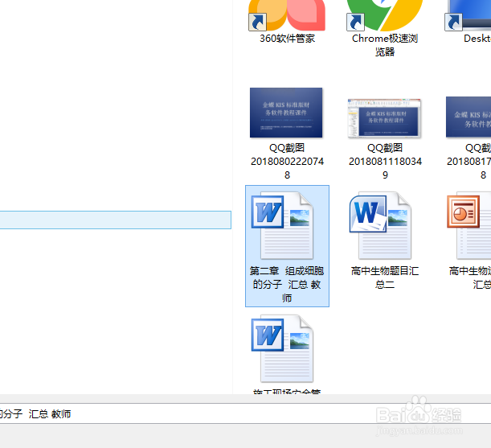The height and width of the screenshot is (448, 491).
Task: Click the file name field showing 分子 汇总 教师
Action: pos(246,414)
